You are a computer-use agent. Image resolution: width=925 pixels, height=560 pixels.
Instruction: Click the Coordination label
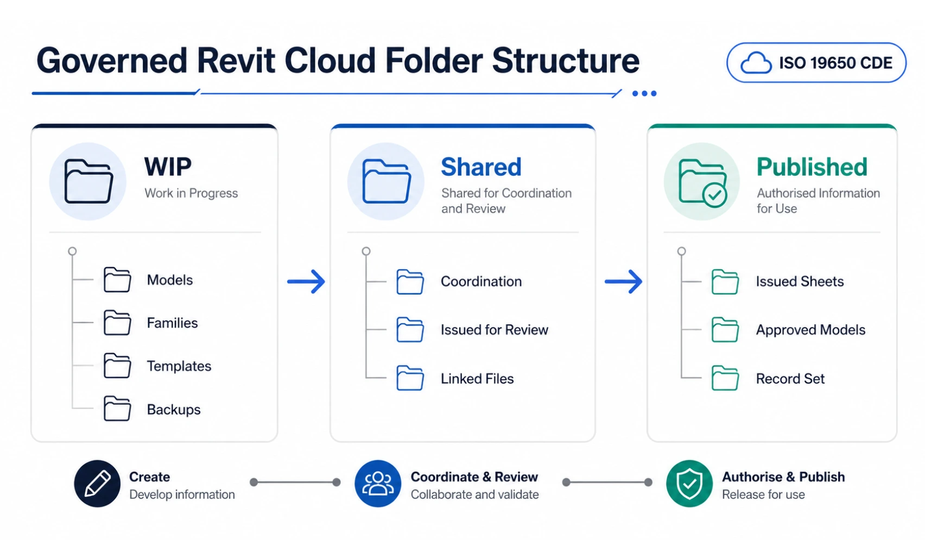481,282
